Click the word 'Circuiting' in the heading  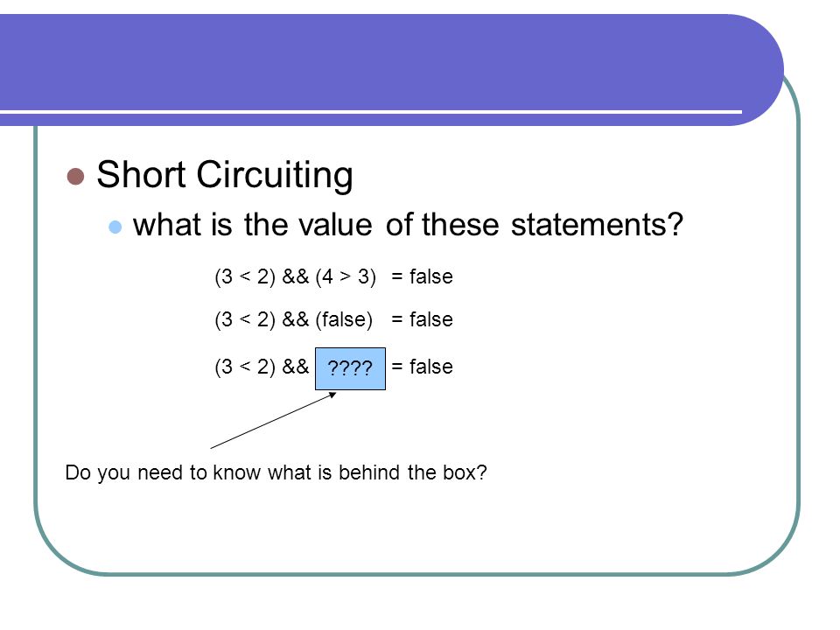(x=275, y=175)
